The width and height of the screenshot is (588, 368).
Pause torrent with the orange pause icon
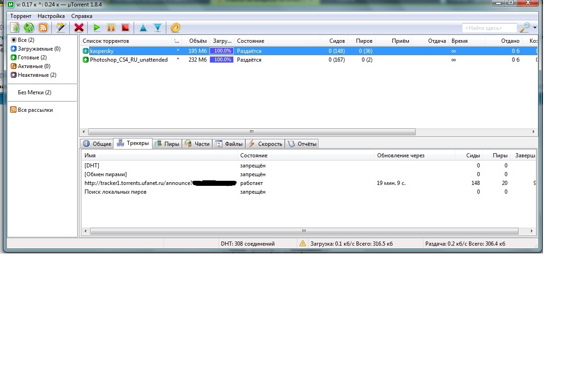click(x=111, y=28)
